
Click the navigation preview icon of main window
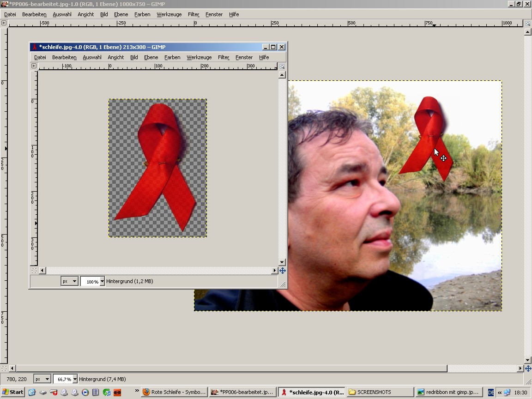(528, 369)
